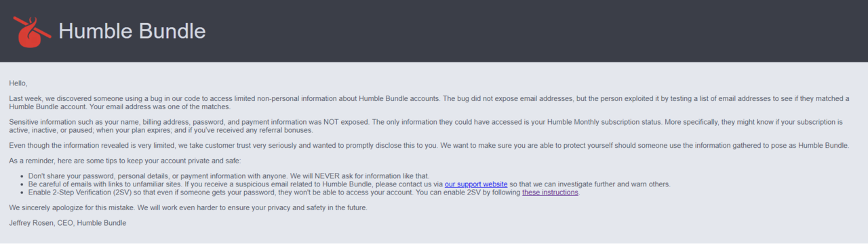Image resolution: width=868 pixels, height=244 pixels.
Task: Click the 'We sincerely apologize' sentence
Action: pos(188,207)
